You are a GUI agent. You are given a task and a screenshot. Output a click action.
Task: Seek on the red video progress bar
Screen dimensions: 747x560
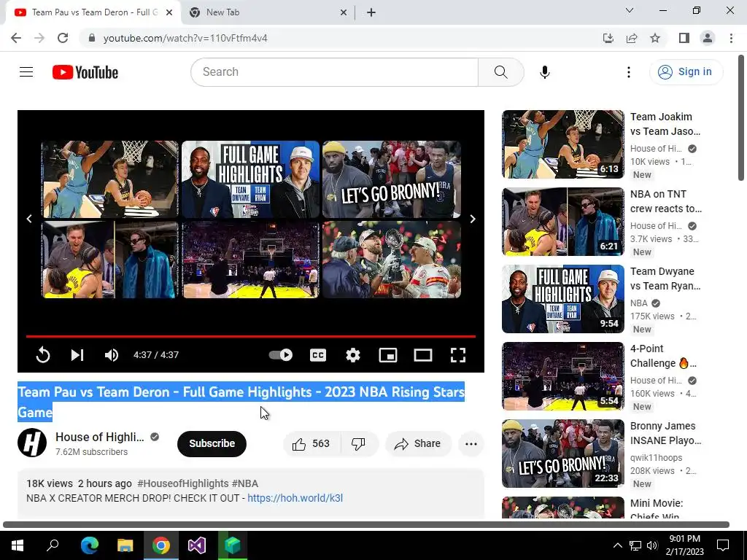(x=251, y=336)
